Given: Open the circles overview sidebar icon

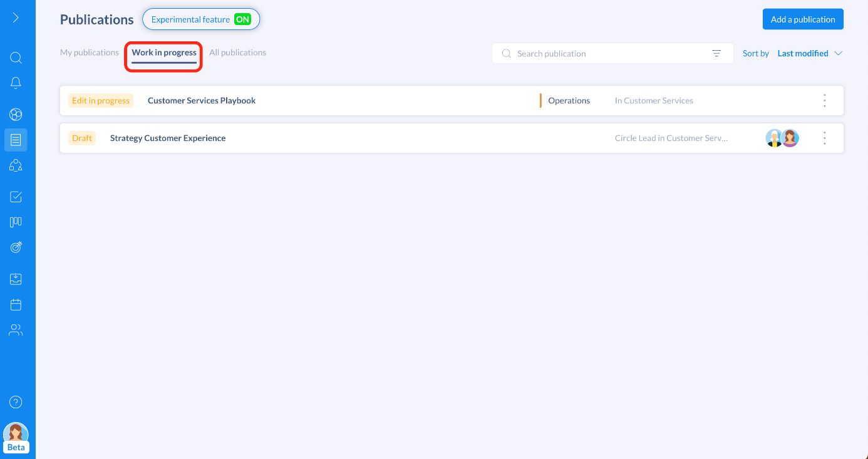Looking at the screenshot, I should point(16,114).
